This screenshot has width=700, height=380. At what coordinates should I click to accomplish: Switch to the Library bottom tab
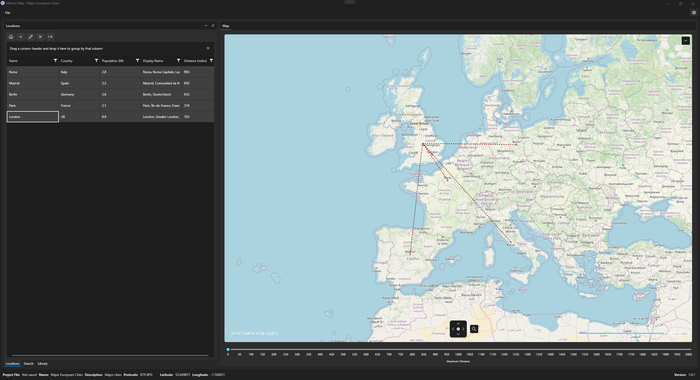coord(42,363)
